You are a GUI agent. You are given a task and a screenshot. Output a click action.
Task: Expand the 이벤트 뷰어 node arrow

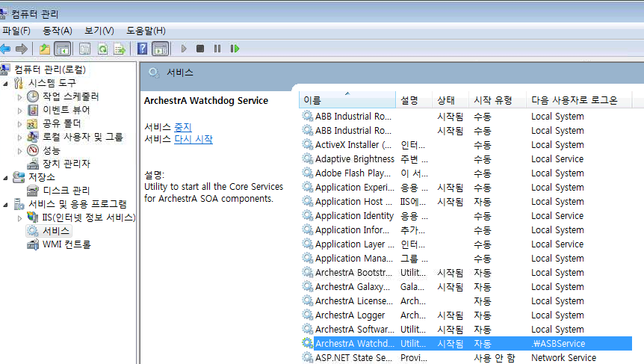tap(19, 111)
